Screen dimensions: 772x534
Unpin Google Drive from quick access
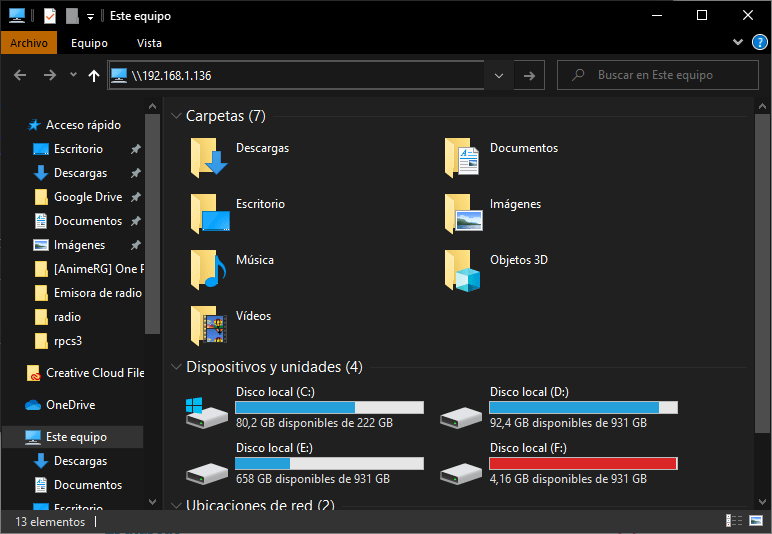click(x=135, y=197)
